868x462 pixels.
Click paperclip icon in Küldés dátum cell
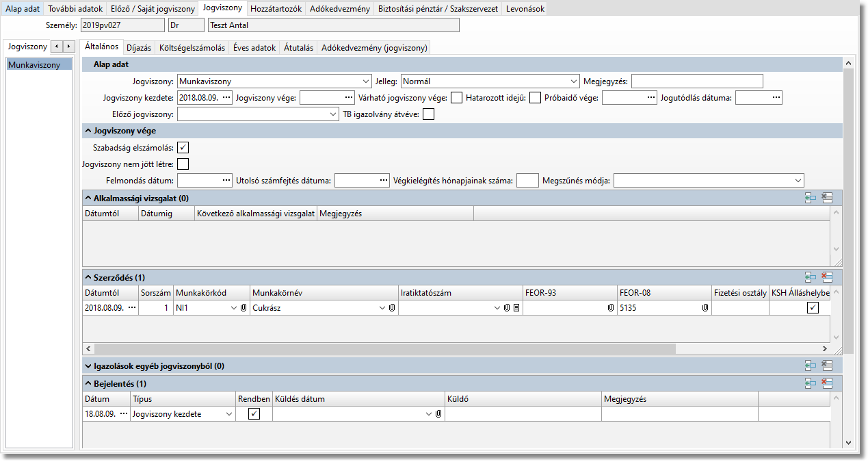(x=438, y=414)
